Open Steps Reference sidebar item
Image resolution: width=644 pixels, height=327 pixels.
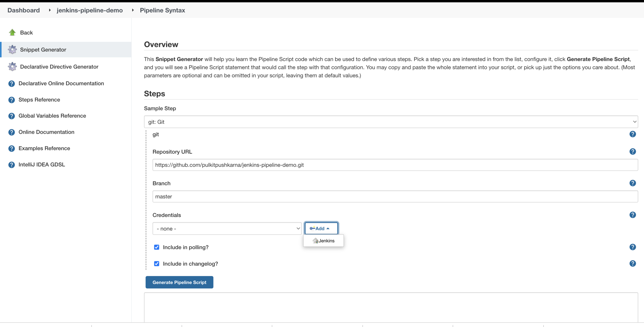click(39, 100)
